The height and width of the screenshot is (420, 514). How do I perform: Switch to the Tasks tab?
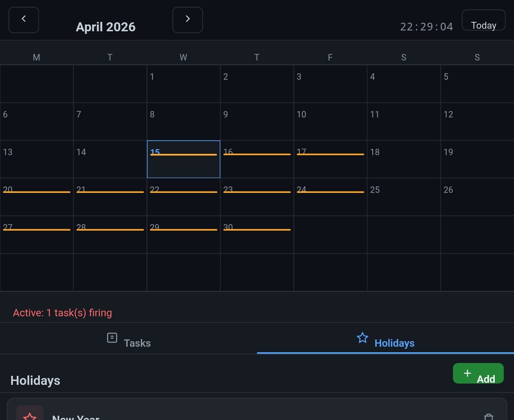coord(128,339)
